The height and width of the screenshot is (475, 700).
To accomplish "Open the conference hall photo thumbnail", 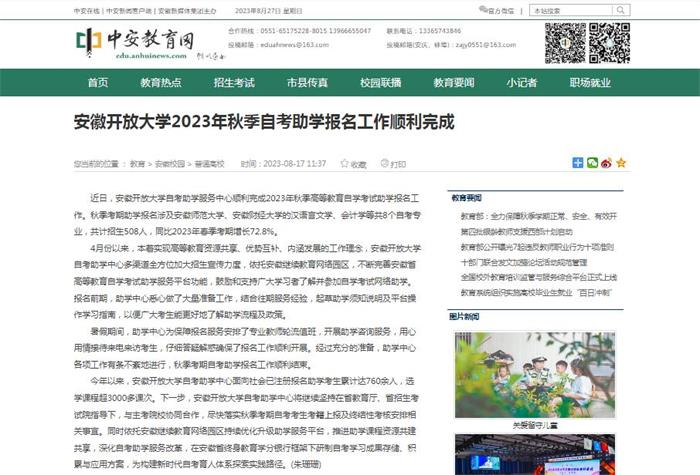I will [535, 454].
